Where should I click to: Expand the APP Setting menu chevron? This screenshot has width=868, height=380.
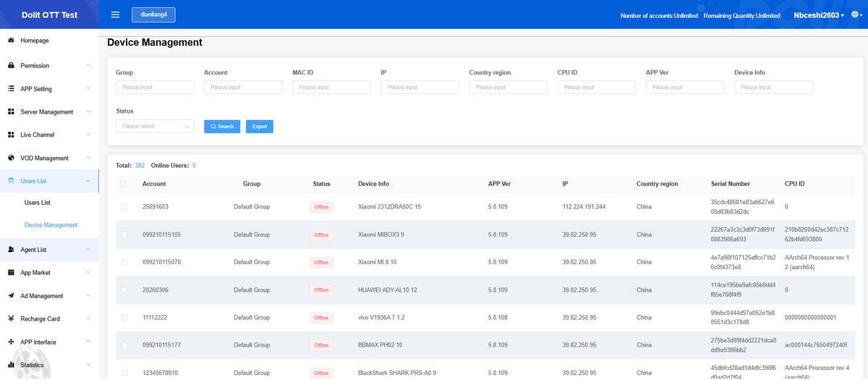point(88,89)
